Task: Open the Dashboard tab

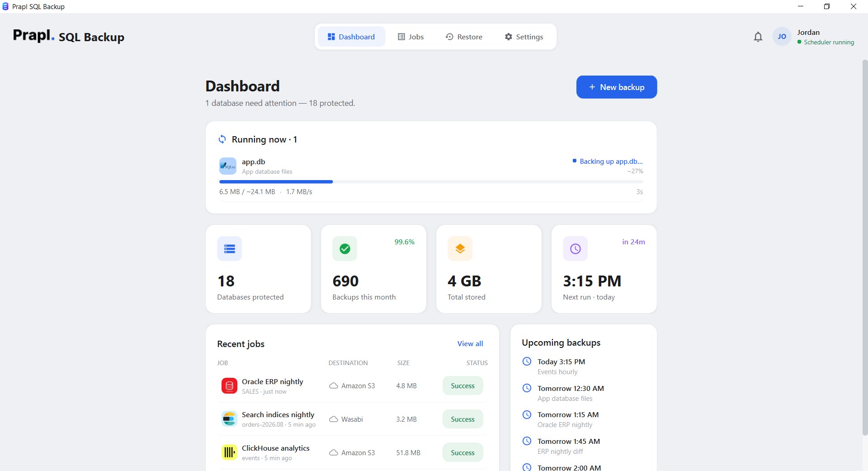Action: tap(351, 37)
